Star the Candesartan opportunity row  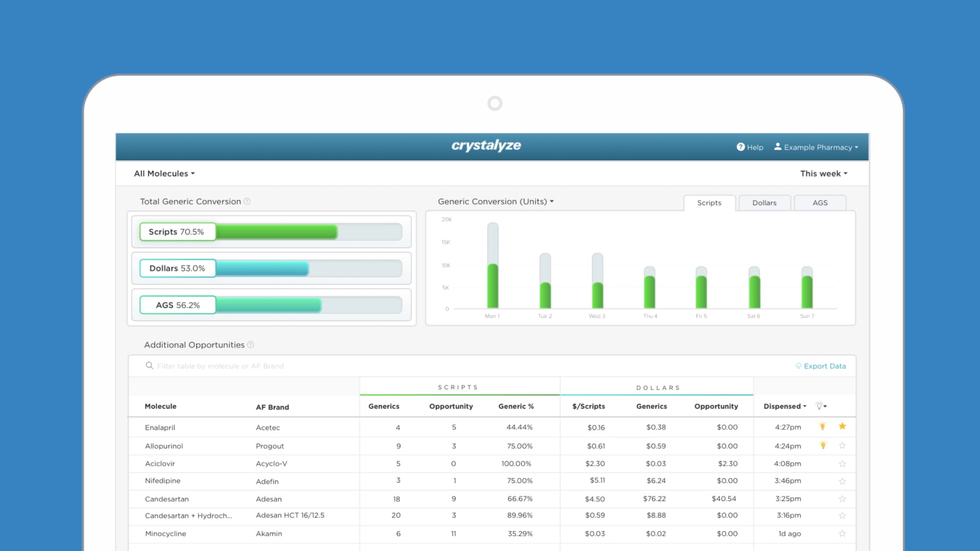[843, 498]
